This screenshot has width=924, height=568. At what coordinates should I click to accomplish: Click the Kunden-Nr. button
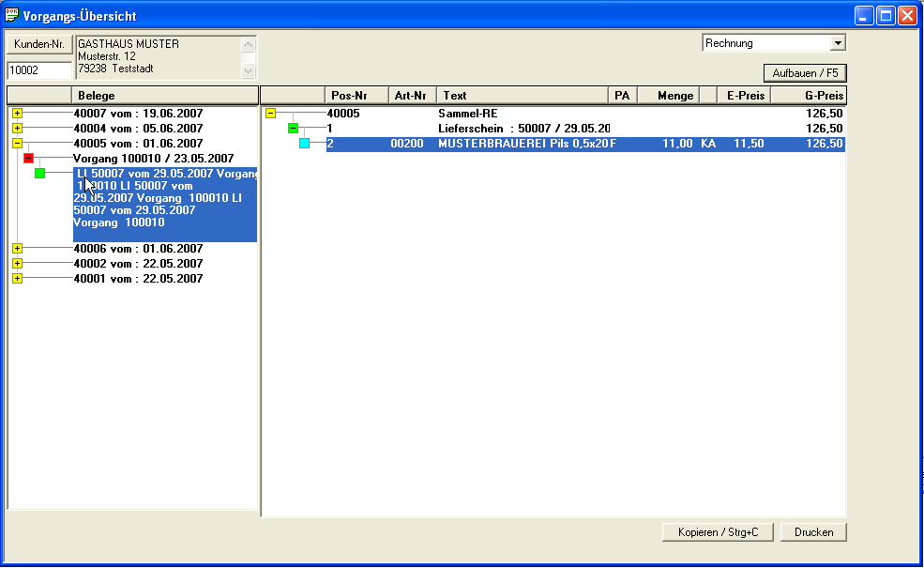38,44
